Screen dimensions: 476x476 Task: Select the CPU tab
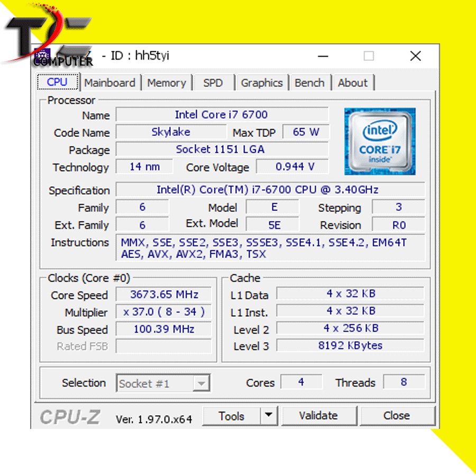57,82
